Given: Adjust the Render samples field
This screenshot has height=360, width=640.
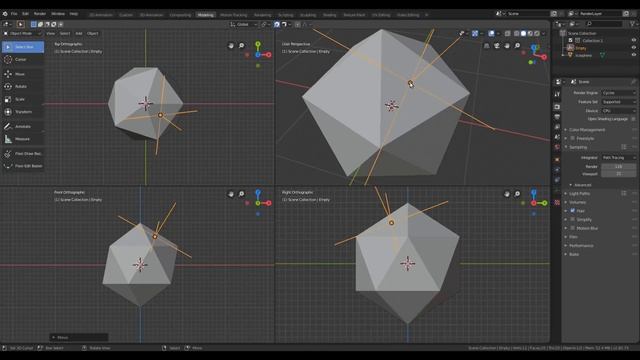Looking at the screenshot, I should pyautogui.click(x=618, y=167).
